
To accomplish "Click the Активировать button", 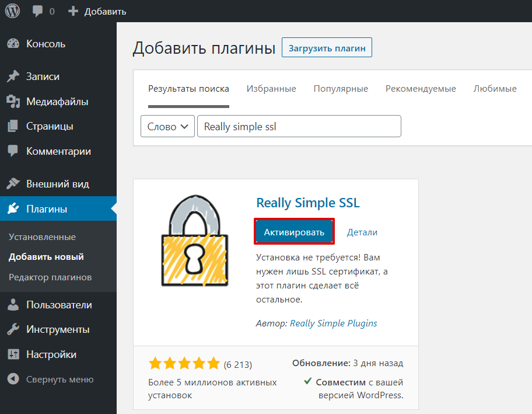I will [294, 232].
